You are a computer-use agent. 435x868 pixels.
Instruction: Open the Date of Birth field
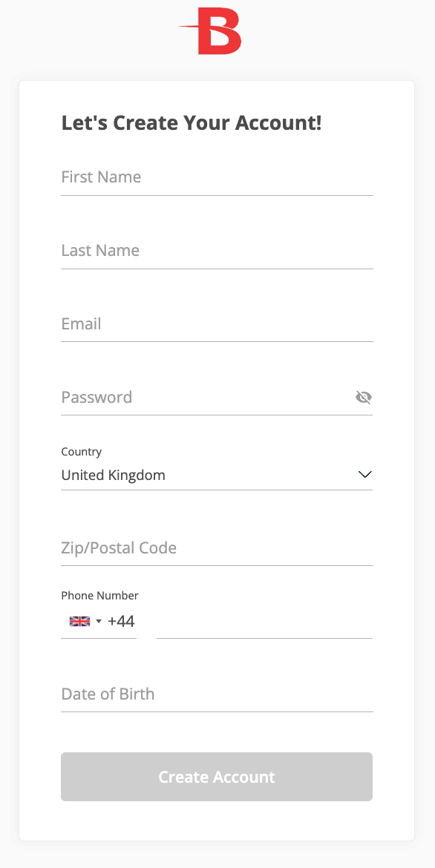pyautogui.click(x=217, y=694)
